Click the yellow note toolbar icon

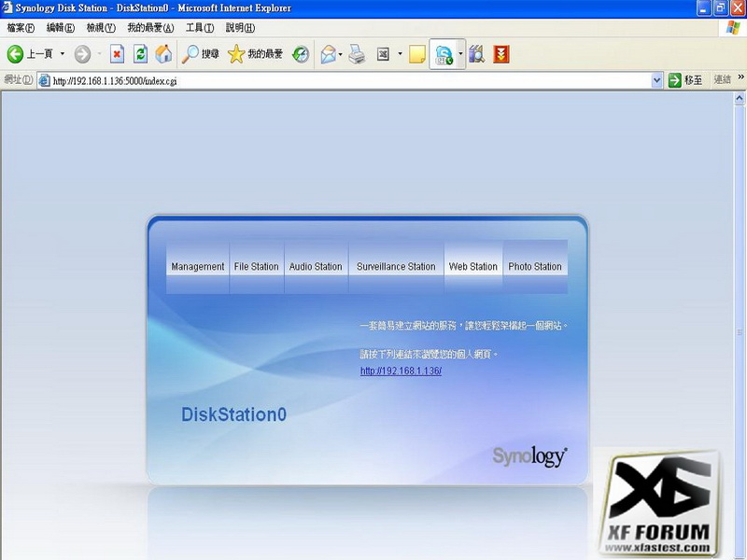pyautogui.click(x=416, y=54)
